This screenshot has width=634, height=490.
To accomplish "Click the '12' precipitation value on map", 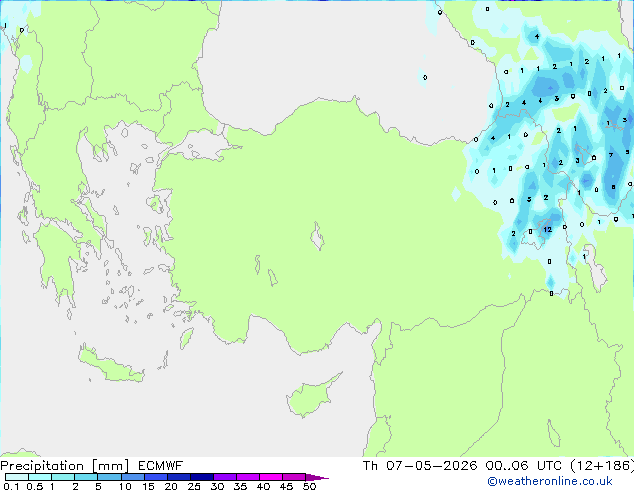I will click(547, 229).
